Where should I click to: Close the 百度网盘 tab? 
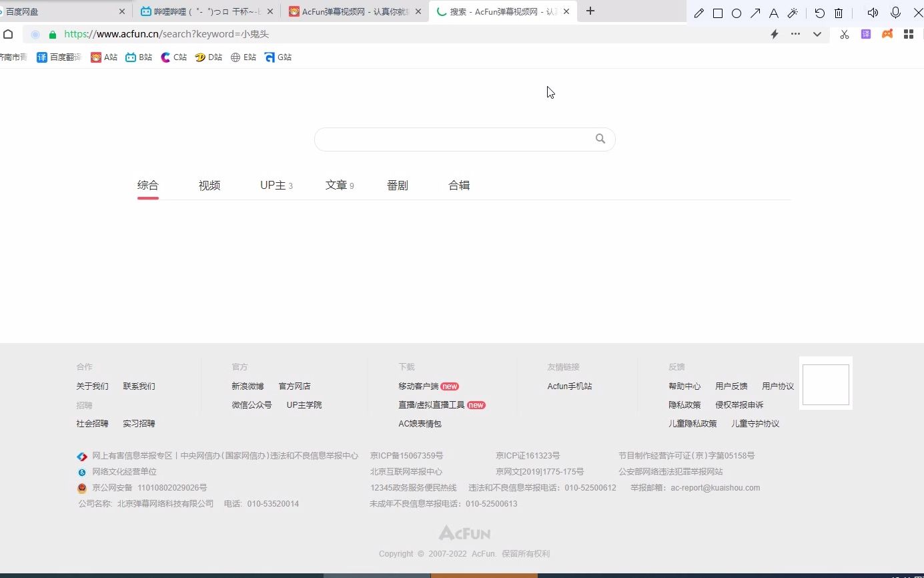(122, 11)
